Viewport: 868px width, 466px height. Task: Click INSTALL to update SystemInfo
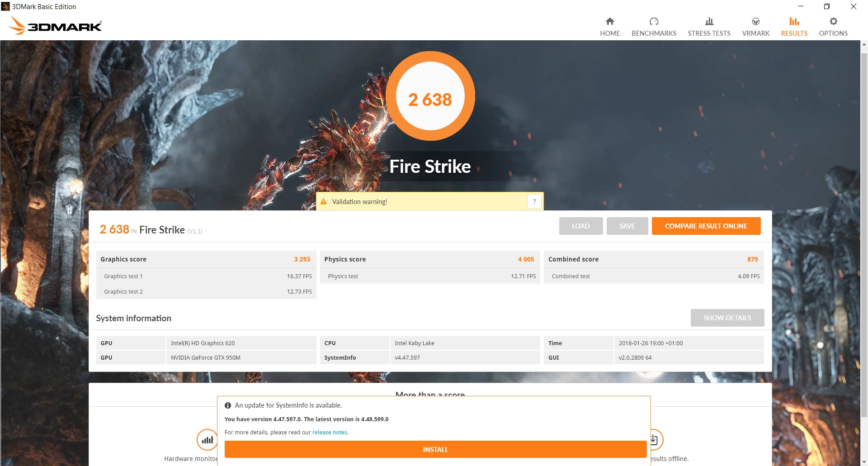tap(435, 449)
